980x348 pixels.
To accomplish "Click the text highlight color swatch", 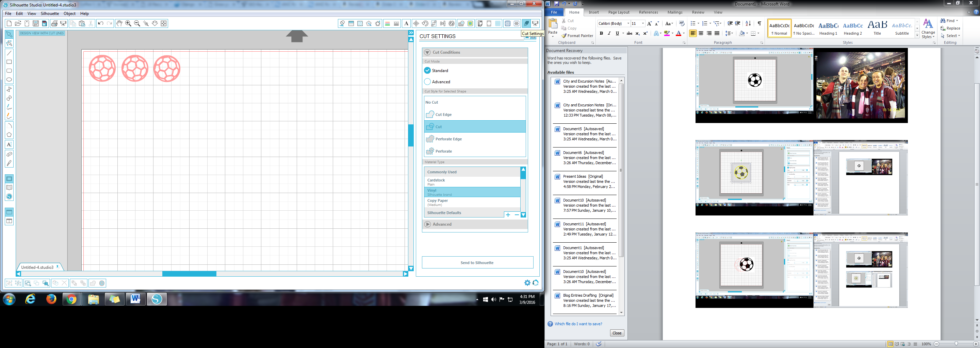I will point(667,33).
